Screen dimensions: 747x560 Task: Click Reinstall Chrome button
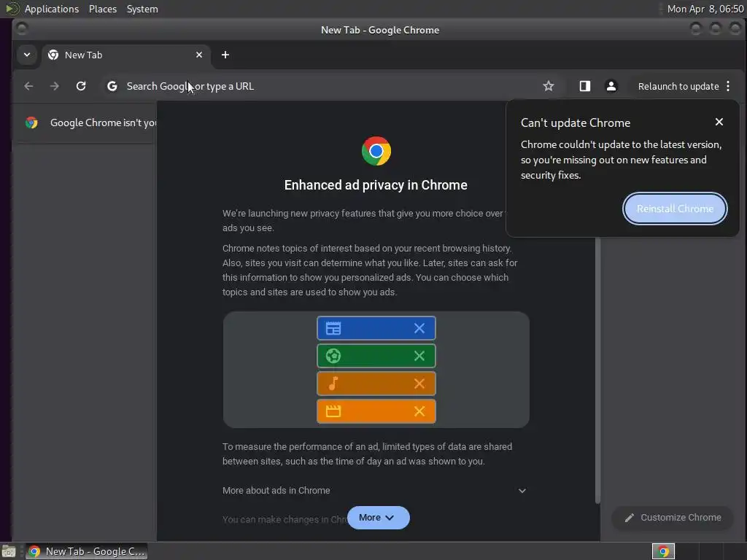point(675,209)
